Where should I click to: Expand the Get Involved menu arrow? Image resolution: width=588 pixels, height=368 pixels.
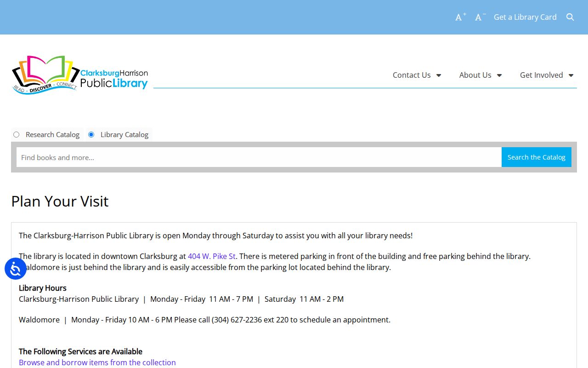coord(571,75)
